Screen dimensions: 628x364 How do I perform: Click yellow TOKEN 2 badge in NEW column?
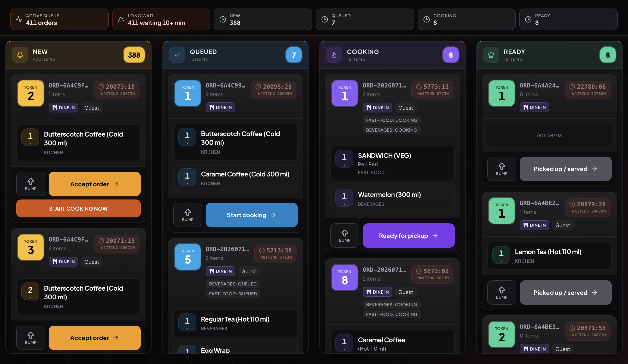[x=31, y=93]
